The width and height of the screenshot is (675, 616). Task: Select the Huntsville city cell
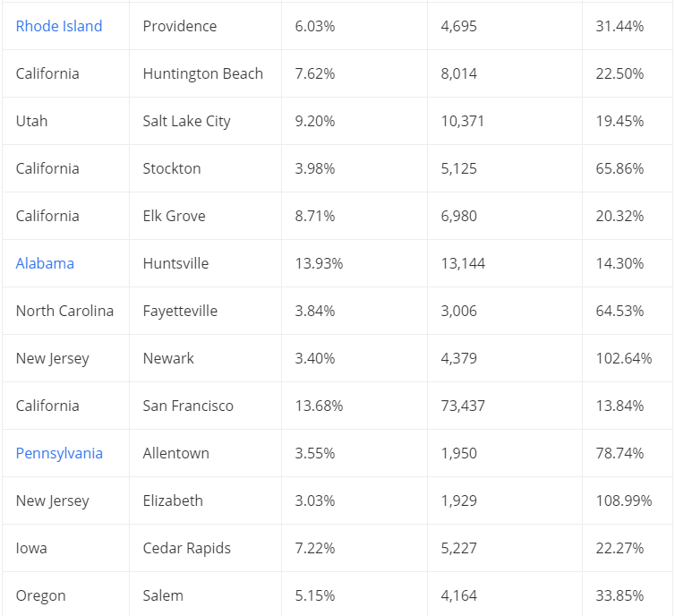175,263
